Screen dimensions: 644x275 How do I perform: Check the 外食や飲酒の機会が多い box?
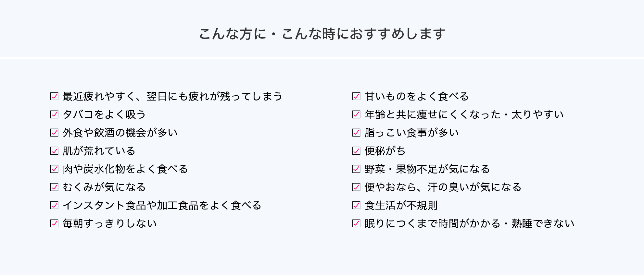tap(54, 133)
